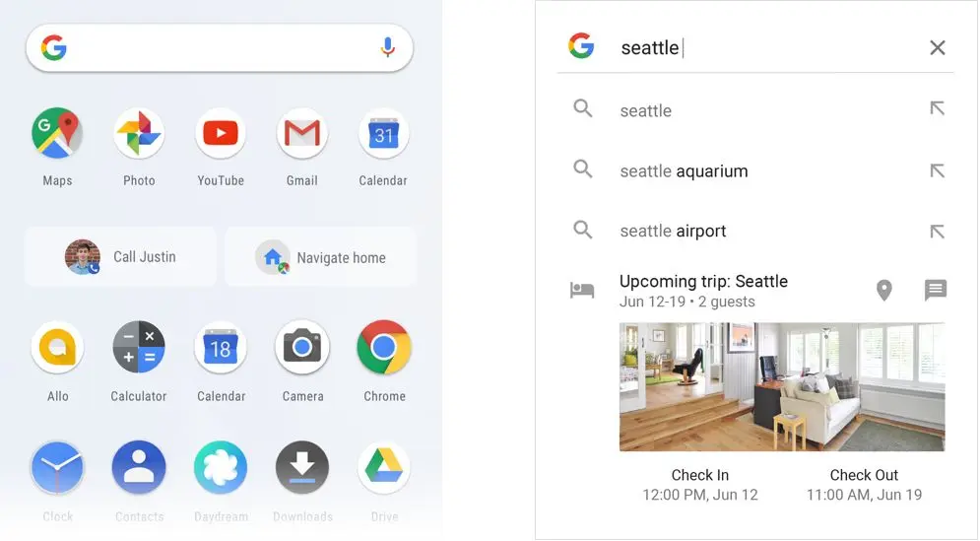Open the message icon for Seattle trip
980x541 pixels.
click(x=936, y=290)
